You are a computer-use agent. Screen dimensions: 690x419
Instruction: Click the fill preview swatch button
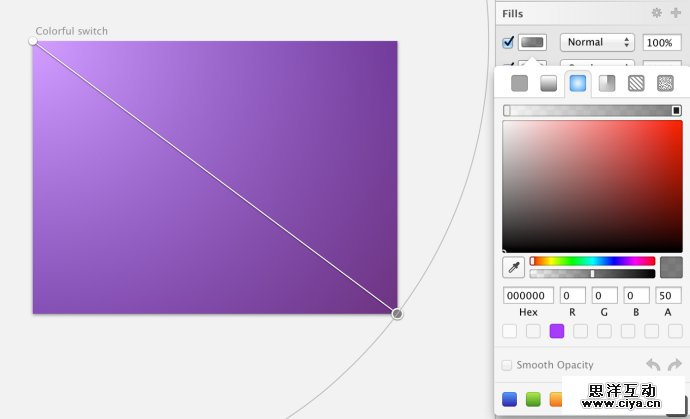click(x=533, y=42)
